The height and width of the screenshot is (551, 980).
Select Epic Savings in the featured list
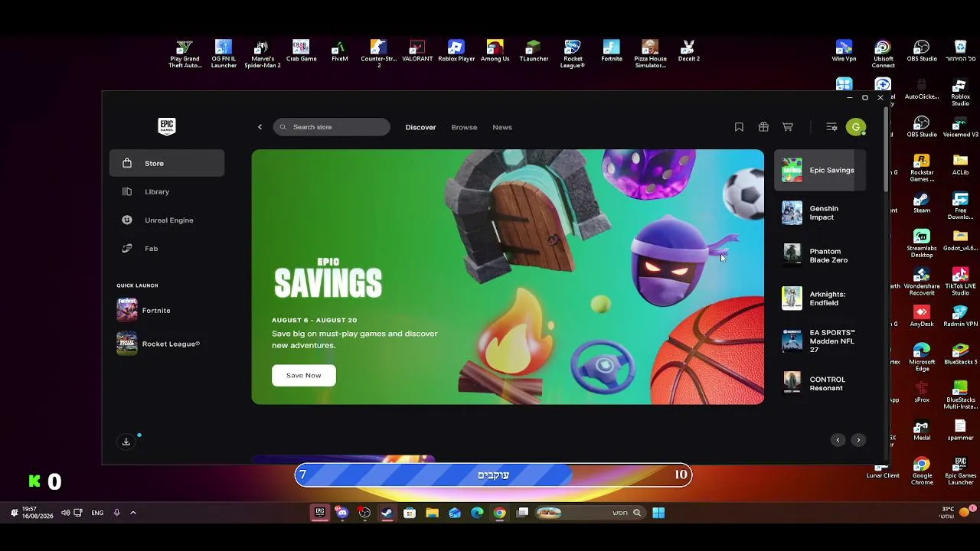tap(820, 170)
